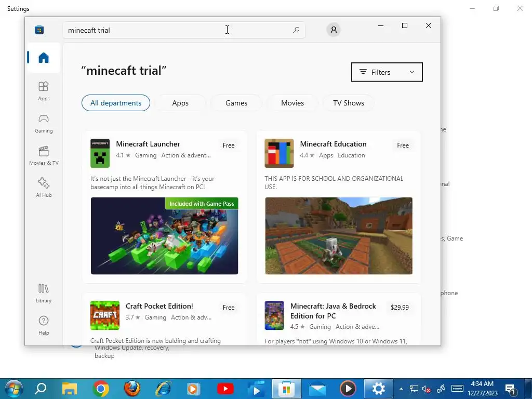
Task: Launch Firefox from taskbar
Action: (132, 389)
